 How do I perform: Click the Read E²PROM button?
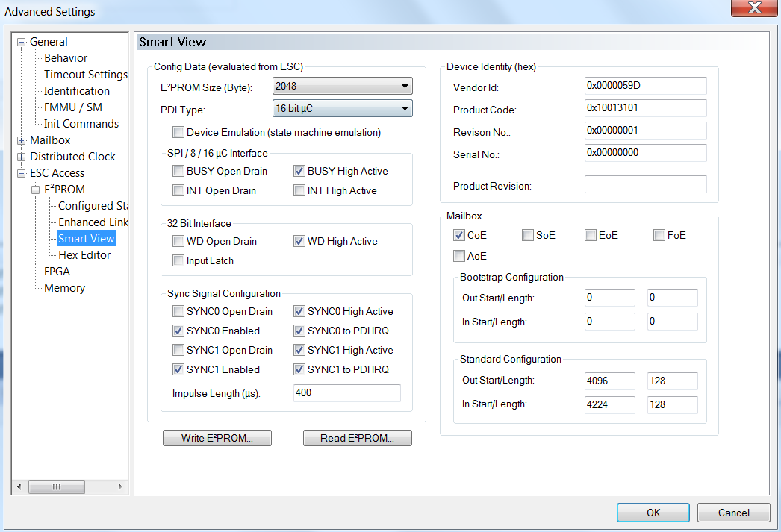[357, 438]
